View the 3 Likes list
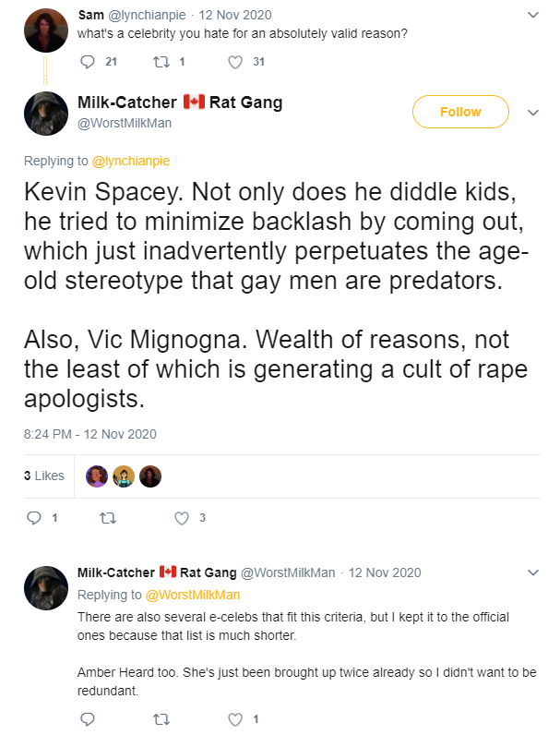 pyautogui.click(x=44, y=476)
